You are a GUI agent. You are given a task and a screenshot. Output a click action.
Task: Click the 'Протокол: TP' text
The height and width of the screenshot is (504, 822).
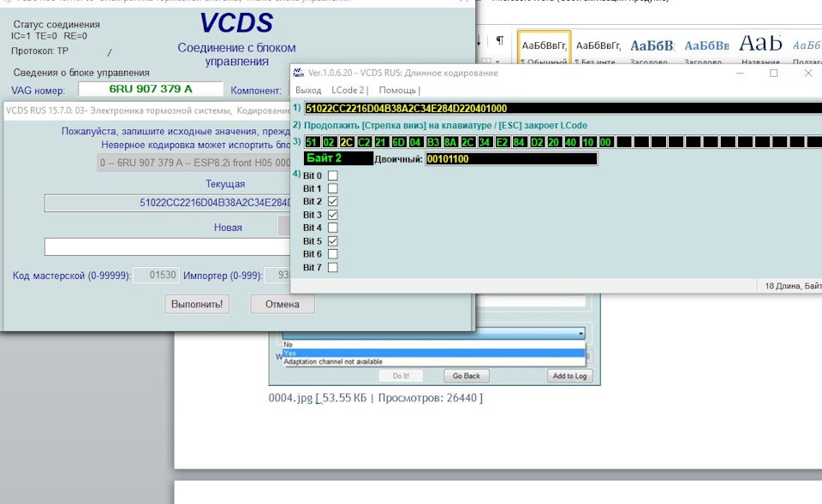coord(40,50)
